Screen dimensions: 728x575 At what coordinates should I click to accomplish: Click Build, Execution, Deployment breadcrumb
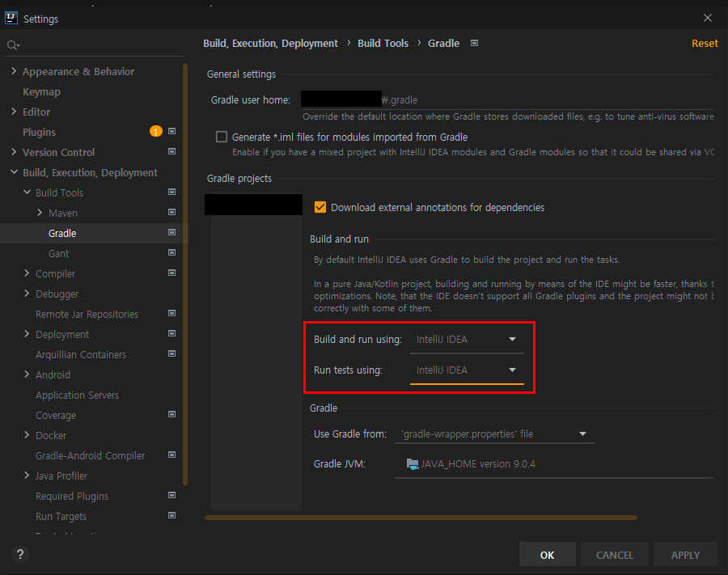click(x=270, y=43)
